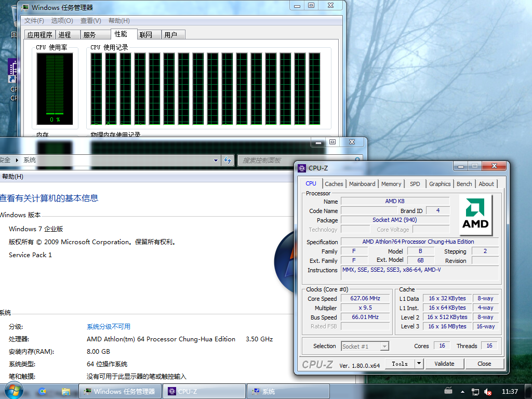The image size is (532, 399).
Task: Click the Close button in CPU-Z
Action: 484,363
